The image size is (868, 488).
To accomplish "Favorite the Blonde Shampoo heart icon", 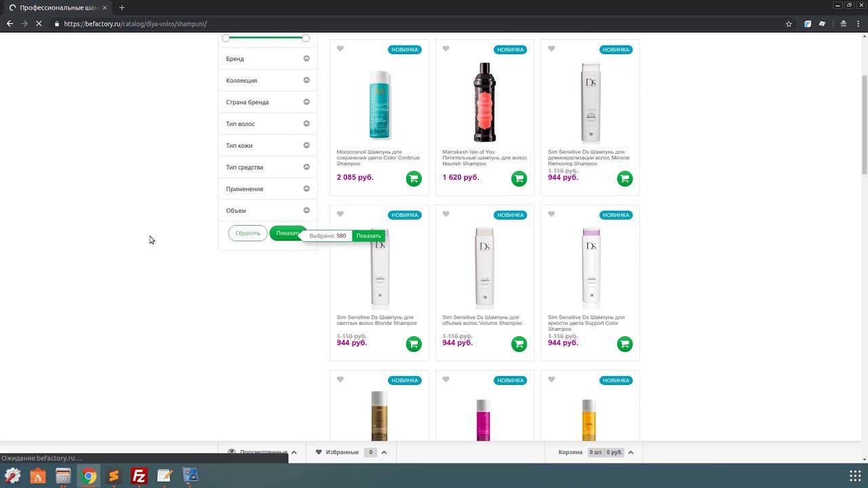I will point(340,214).
